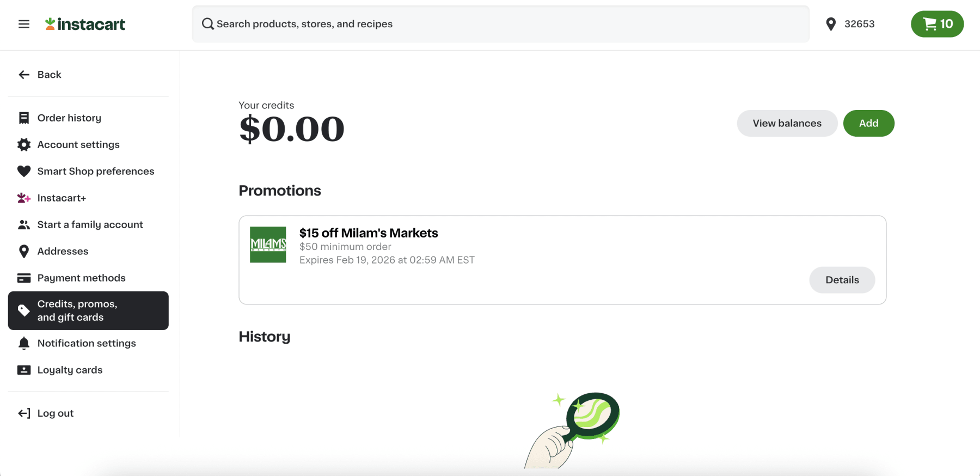Open the hamburger menu icon
Screen dimensions: 980x476
[x=24, y=24]
